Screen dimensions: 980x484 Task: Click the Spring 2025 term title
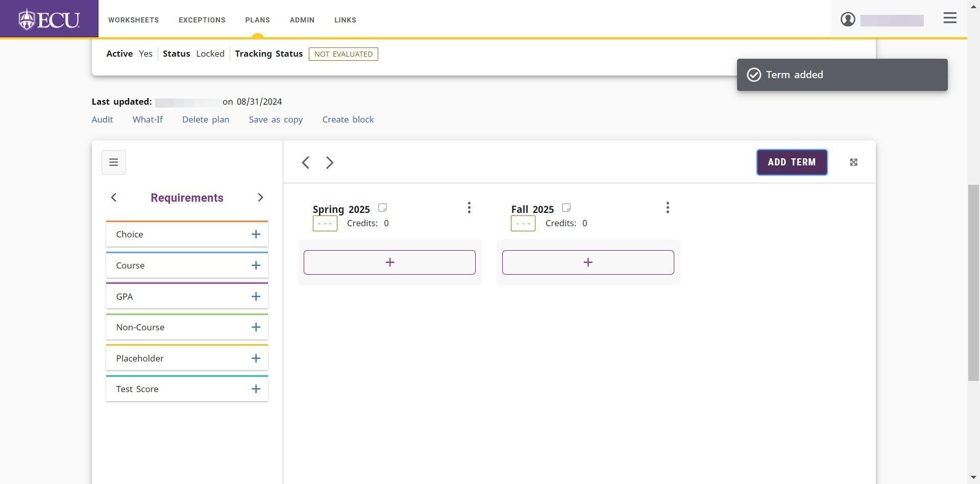[341, 209]
